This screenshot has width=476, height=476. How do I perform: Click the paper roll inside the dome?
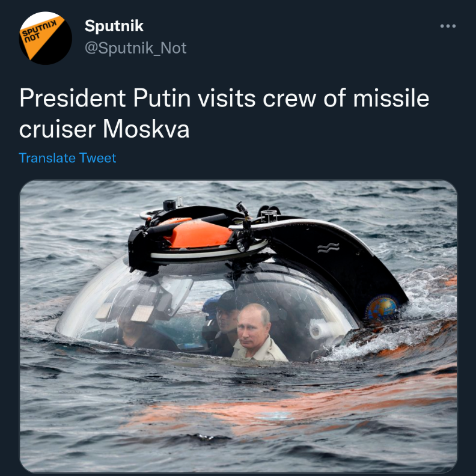[x=322, y=330]
